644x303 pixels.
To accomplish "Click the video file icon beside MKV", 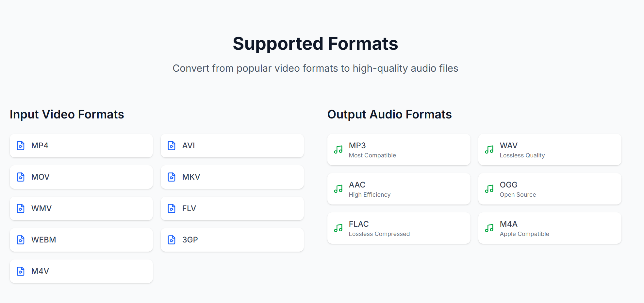I will click(172, 177).
